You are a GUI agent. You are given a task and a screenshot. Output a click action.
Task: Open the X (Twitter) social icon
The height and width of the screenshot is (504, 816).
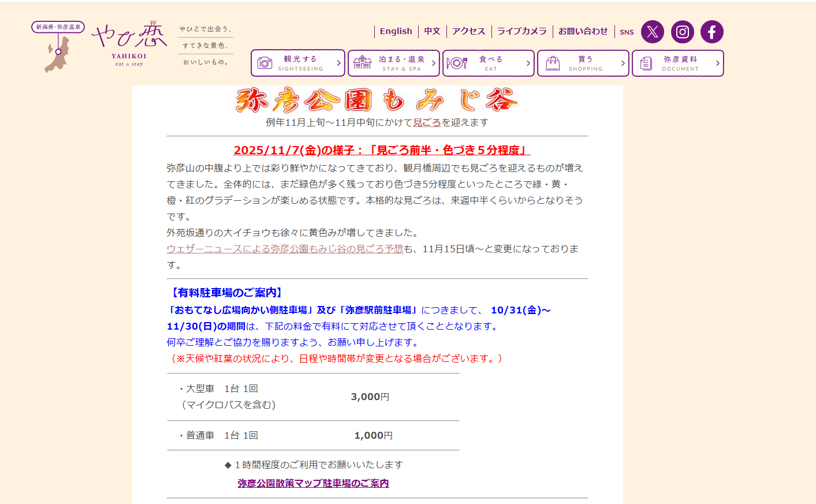tap(652, 32)
